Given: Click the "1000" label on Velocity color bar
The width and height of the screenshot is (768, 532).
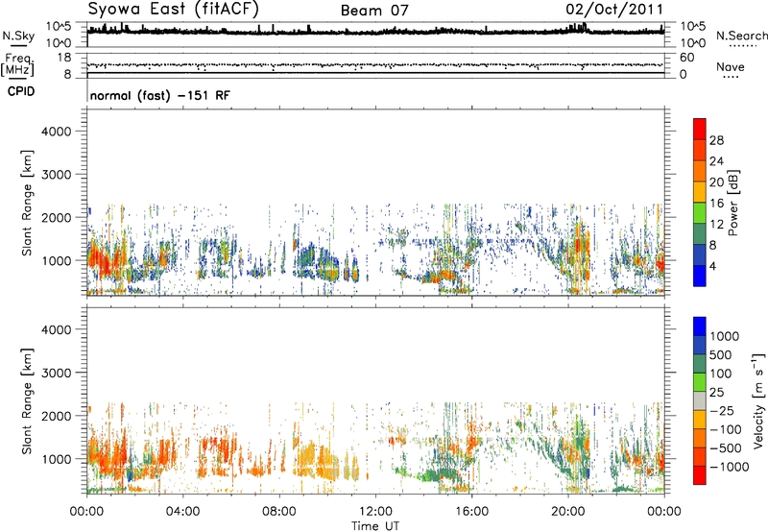Looking at the screenshot, I should click(x=725, y=336).
